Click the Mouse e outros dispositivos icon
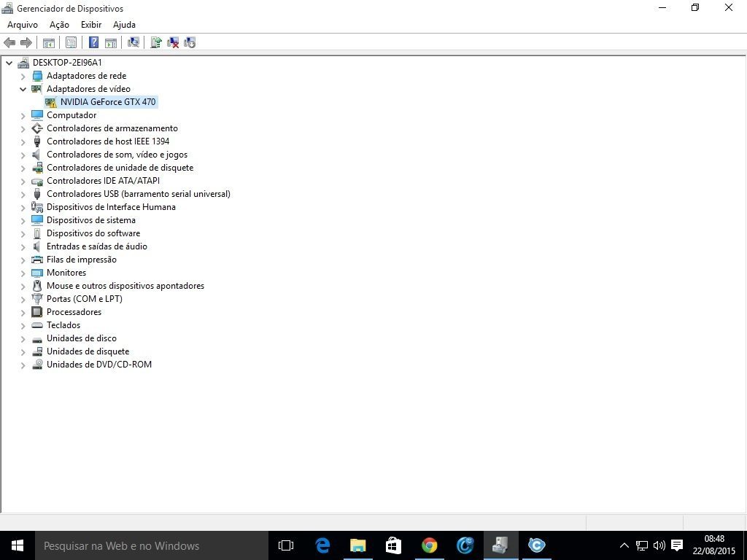This screenshot has width=747, height=560. click(37, 286)
